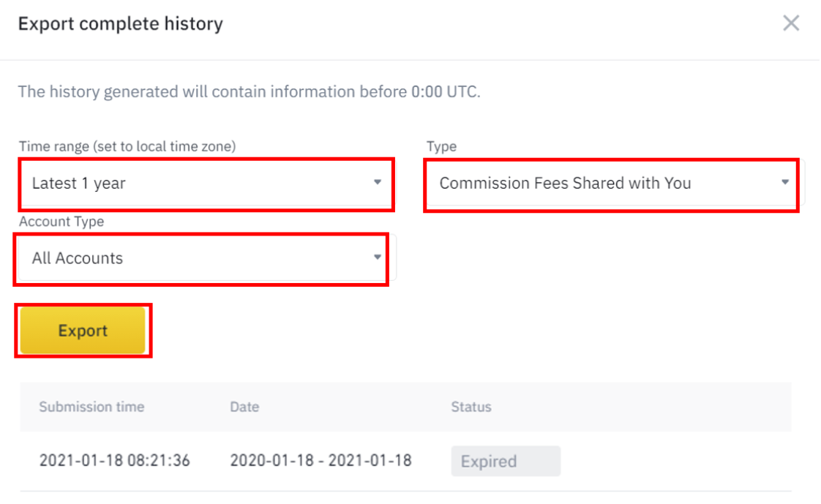821x504 pixels.
Task: Click the Time range field label
Action: coord(127,146)
